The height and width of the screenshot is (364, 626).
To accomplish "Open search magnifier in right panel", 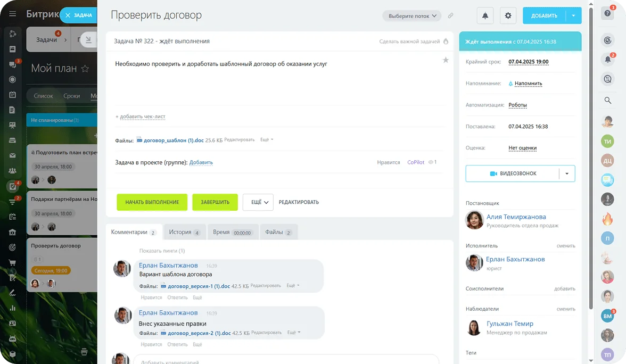I will (x=608, y=100).
